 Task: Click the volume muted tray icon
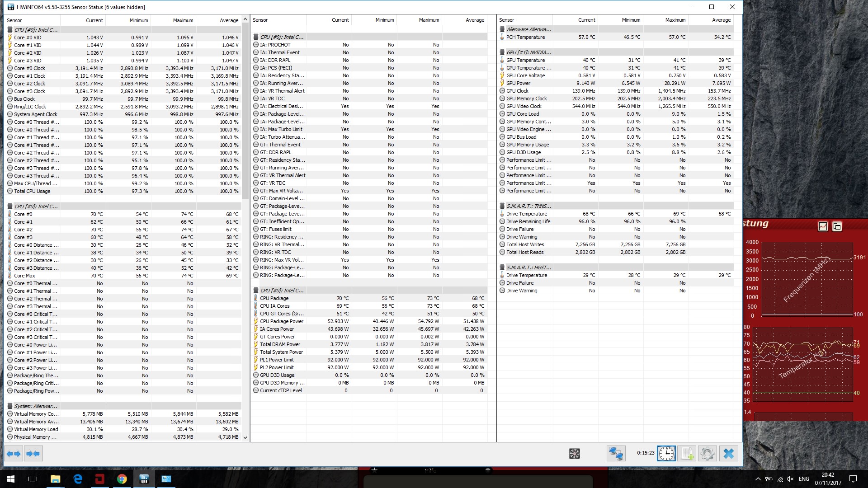[790, 479]
